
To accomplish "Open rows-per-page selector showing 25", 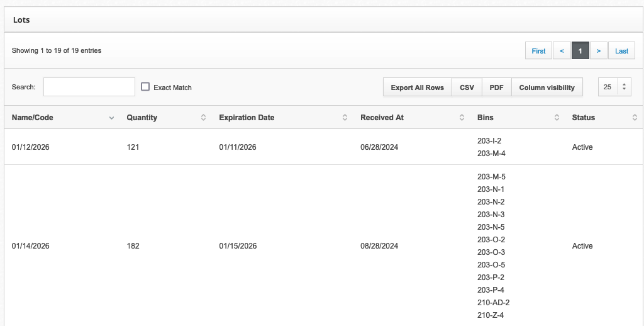I will pyautogui.click(x=614, y=87).
